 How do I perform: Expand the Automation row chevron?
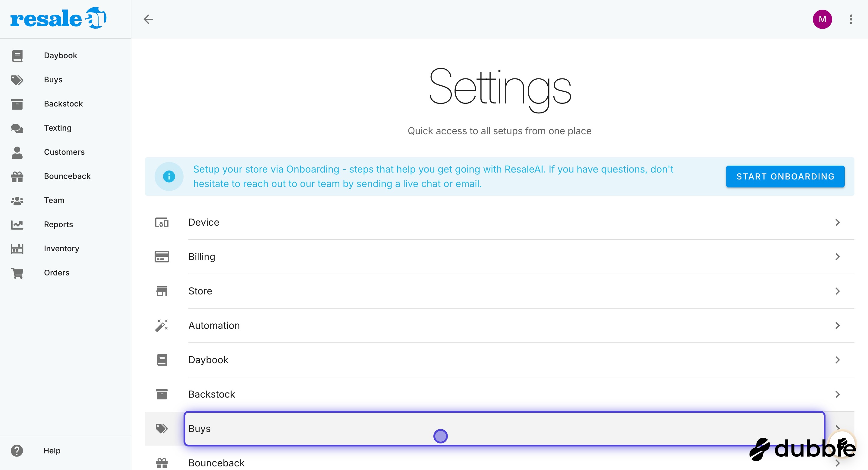pos(838,326)
